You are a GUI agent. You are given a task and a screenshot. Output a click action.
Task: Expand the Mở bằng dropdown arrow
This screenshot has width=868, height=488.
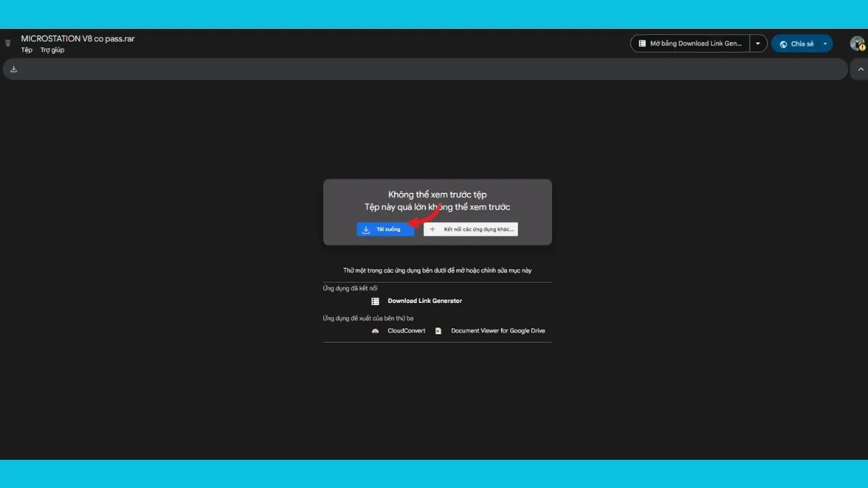[x=758, y=43]
